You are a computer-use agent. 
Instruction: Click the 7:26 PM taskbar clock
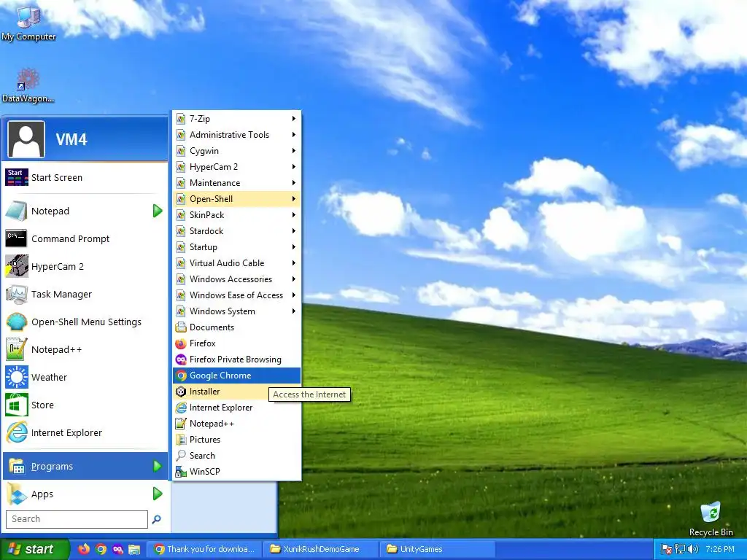720,549
